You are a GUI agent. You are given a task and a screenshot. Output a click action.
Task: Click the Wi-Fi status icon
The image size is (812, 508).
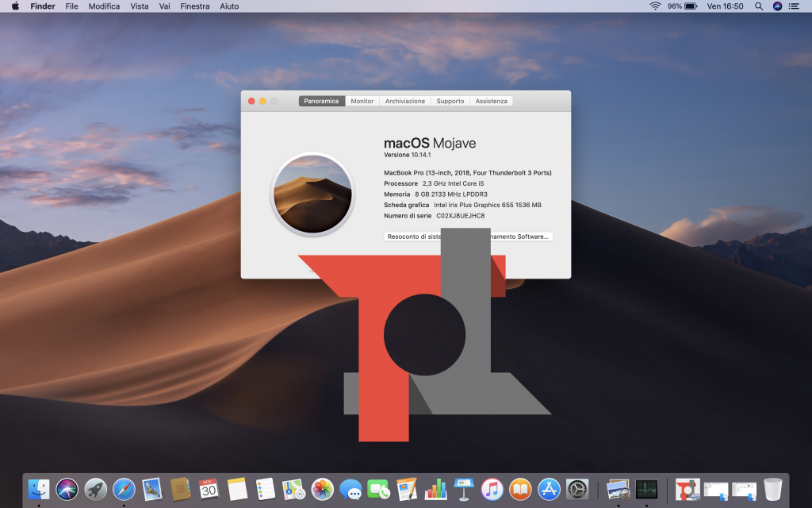click(x=655, y=6)
